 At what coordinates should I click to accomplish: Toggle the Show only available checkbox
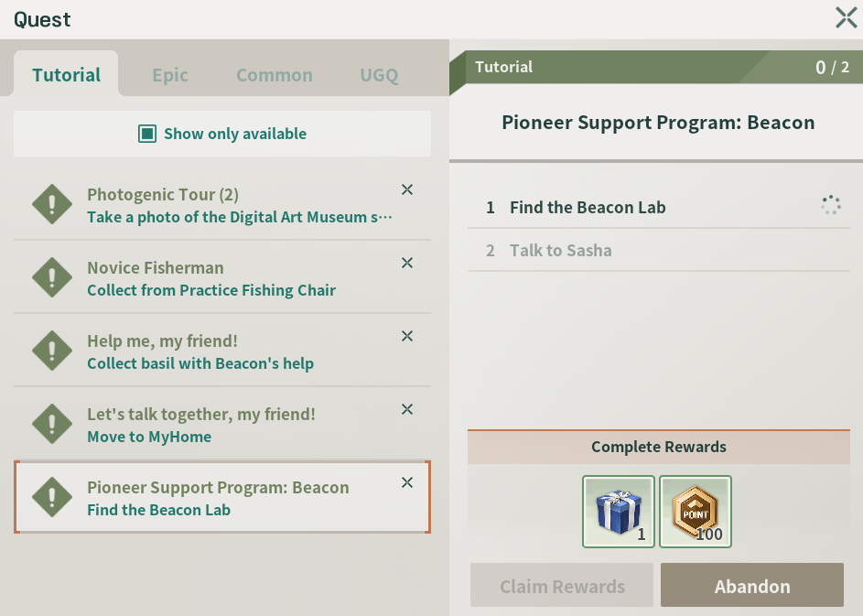(x=147, y=135)
